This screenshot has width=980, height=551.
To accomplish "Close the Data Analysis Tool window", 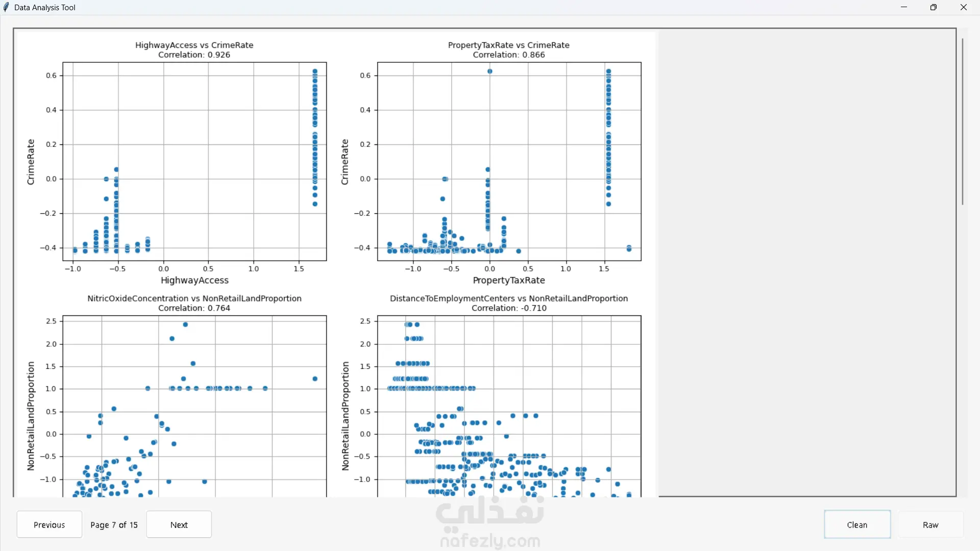I will pos(964,7).
